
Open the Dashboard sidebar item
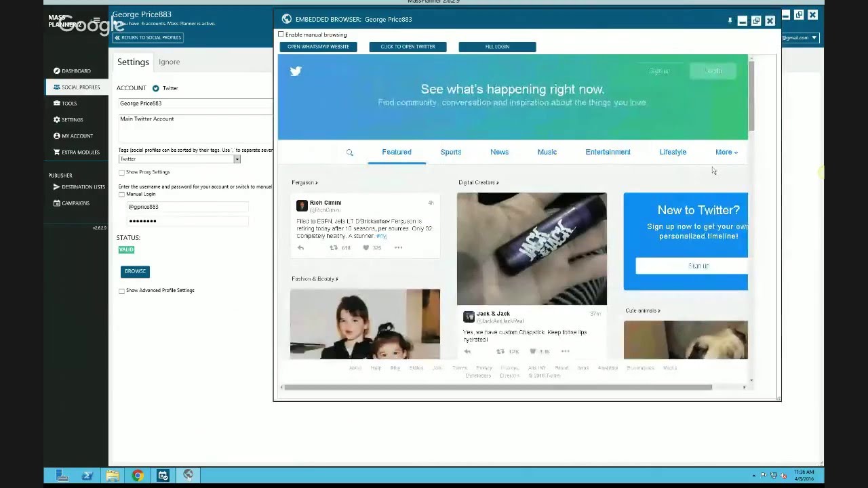point(72,70)
